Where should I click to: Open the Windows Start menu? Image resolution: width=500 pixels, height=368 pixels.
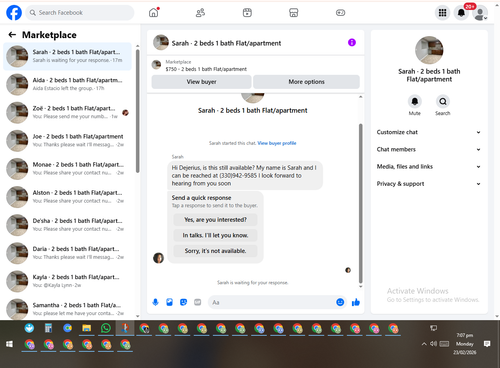(9, 344)
